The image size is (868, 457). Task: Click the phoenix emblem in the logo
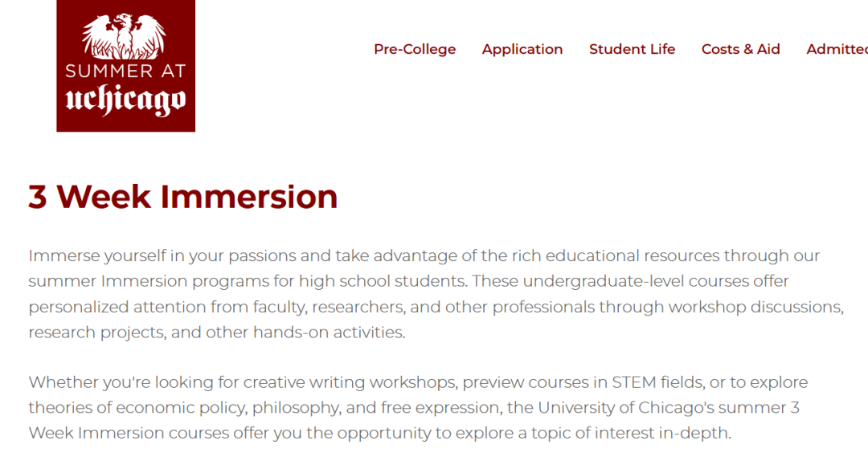[125, 35]
